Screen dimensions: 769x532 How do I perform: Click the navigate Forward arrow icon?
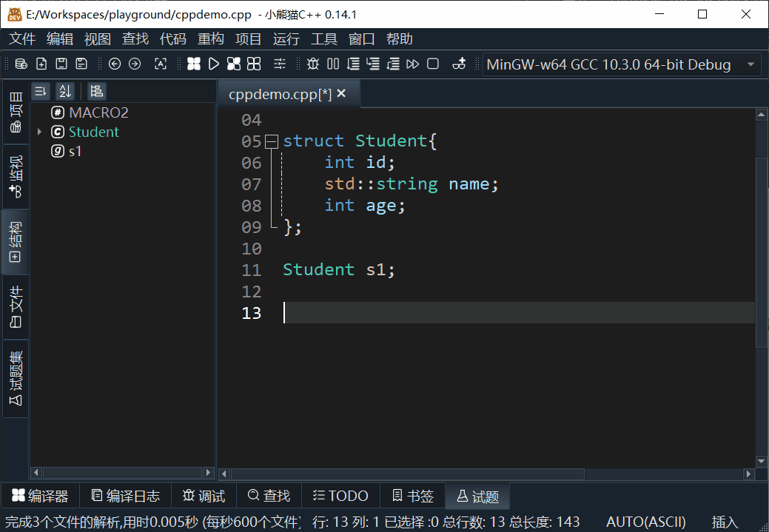click(x=135, y=64)
